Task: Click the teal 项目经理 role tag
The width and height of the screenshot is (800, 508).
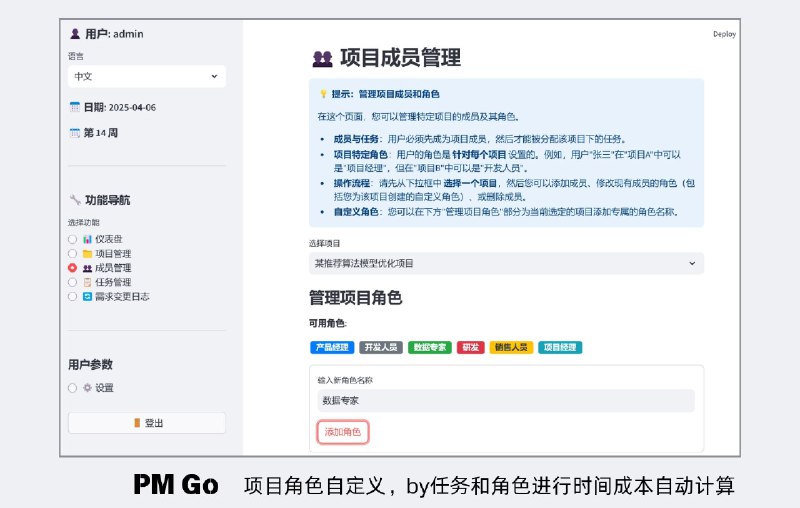Action: 560,347
